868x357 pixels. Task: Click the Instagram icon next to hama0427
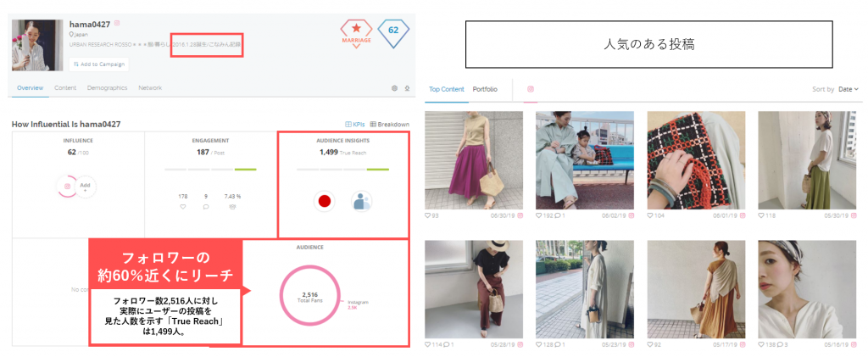point(117,23)
